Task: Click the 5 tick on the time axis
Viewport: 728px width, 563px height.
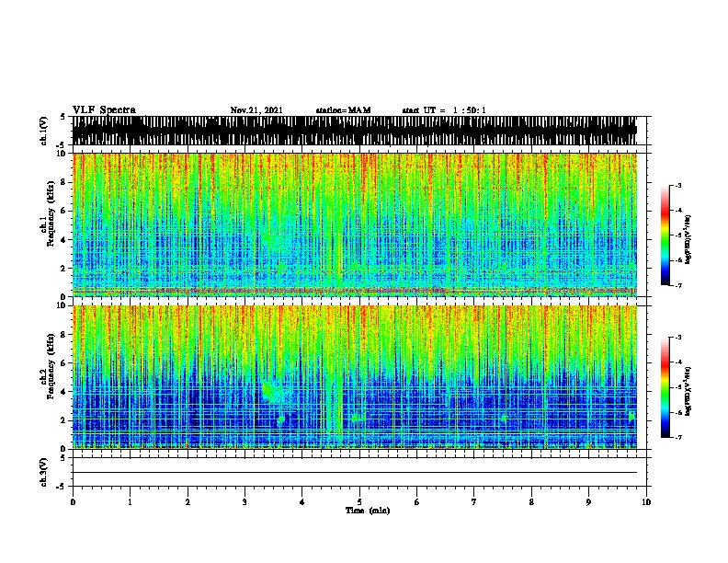Action: point(359,502)
